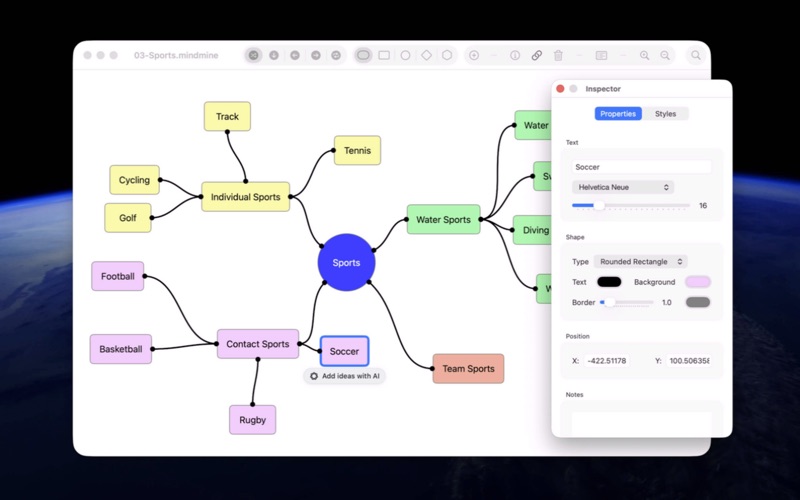Image resolution: width=800 pixels, height=500 pixels.
Task: Close the Inspector panel
Action: [x=560, y=89]
